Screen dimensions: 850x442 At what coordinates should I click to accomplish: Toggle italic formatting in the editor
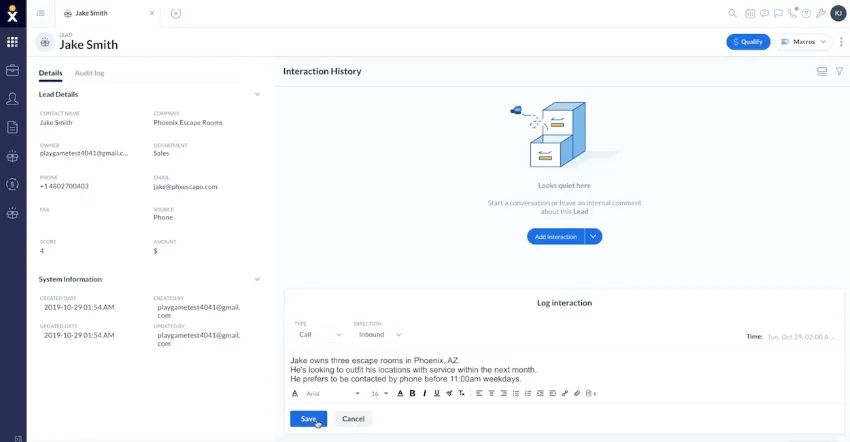[424, 393]
